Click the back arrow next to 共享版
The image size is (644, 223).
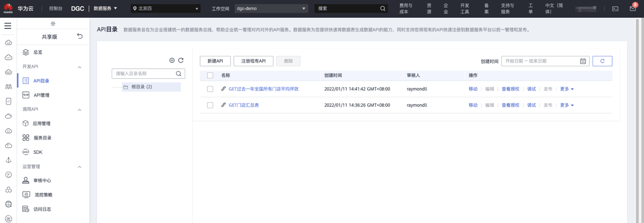80,36
